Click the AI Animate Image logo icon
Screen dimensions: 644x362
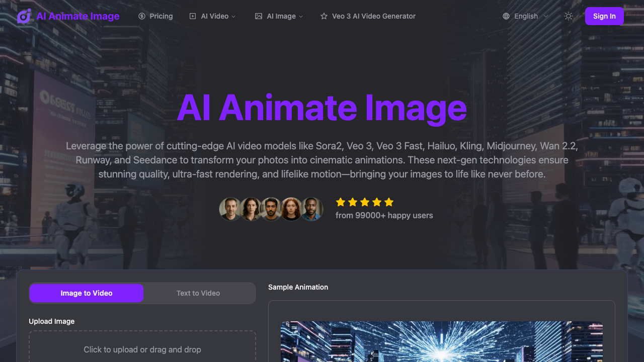point(24,16)
